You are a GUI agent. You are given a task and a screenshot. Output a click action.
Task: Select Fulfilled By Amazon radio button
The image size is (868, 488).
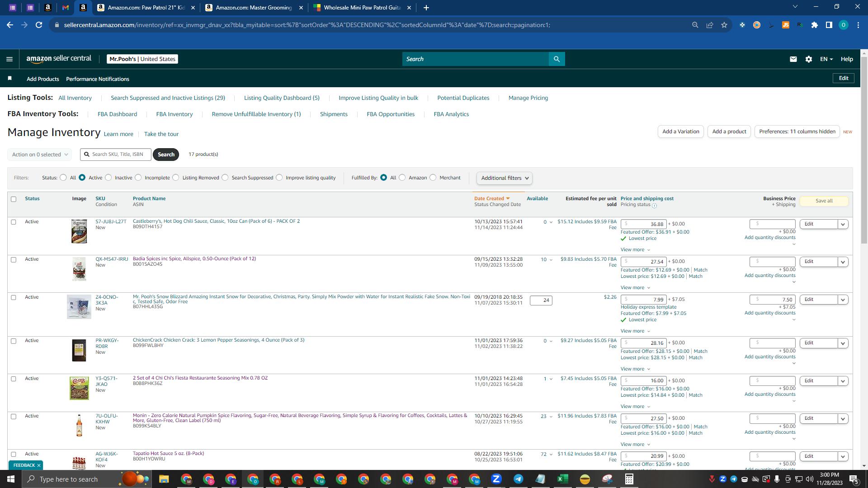click(x=402, y=178)
